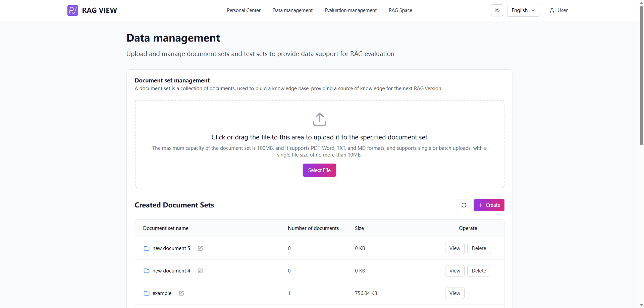Open the User account icon
This screenshot has height=308, width=644.
click(x=552, y=10)
